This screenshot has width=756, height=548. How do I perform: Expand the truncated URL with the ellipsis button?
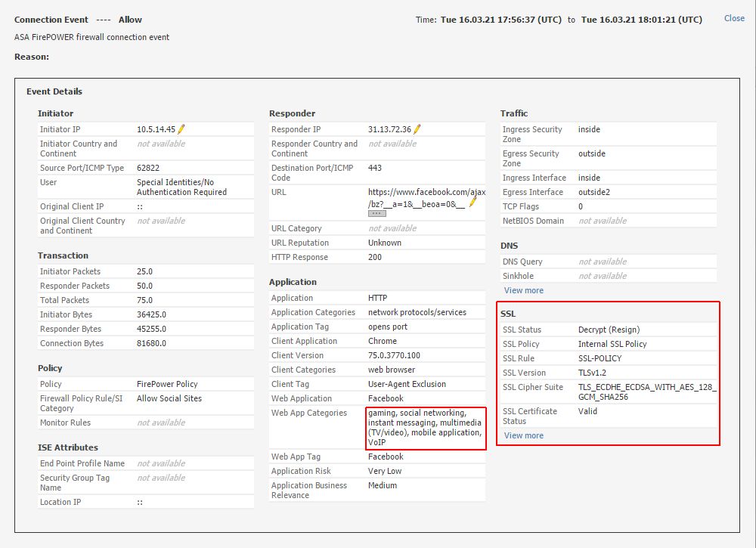tap(377, 213)
